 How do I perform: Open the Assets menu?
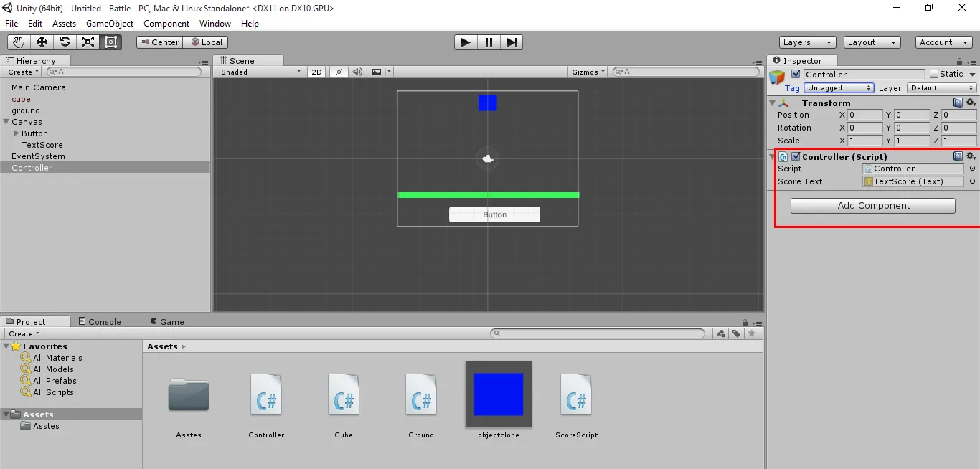64,24
